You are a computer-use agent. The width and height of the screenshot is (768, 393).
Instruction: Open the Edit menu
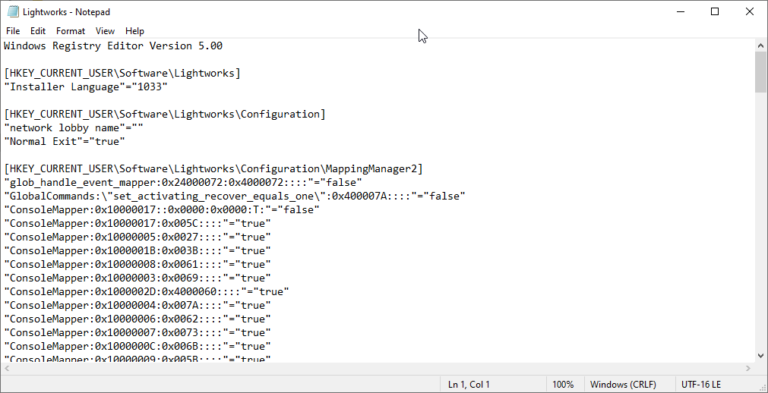click(38, 31)
